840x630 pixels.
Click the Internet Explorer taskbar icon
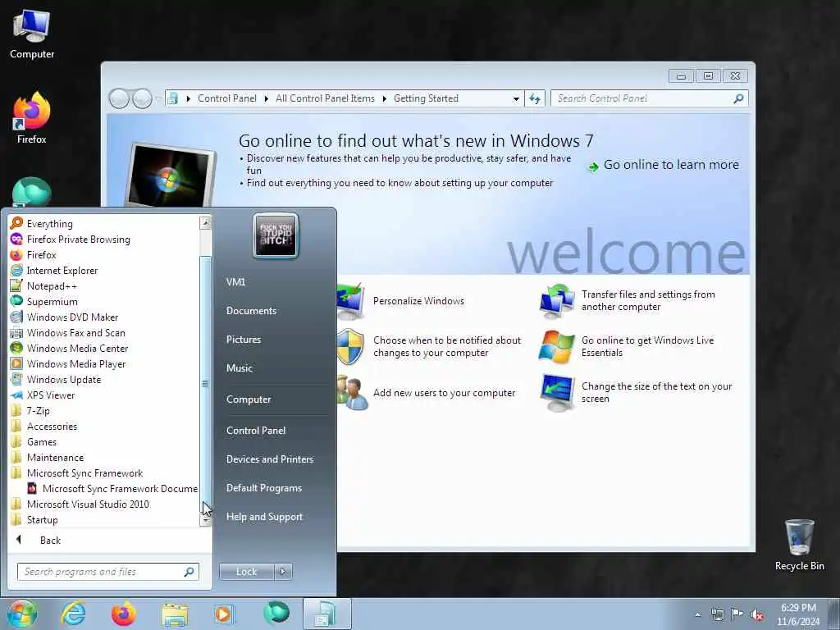click(73, 614)
